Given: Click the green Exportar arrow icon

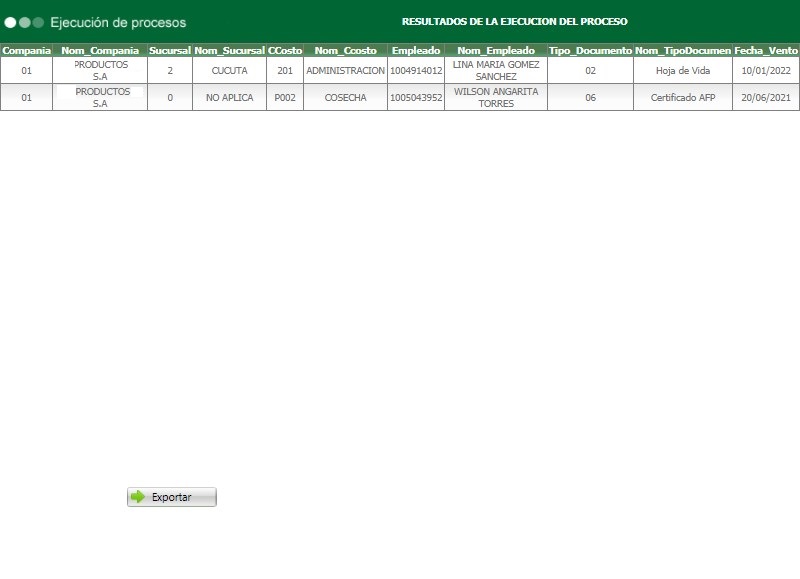Looking at the screenshot, I should (137, 496).
